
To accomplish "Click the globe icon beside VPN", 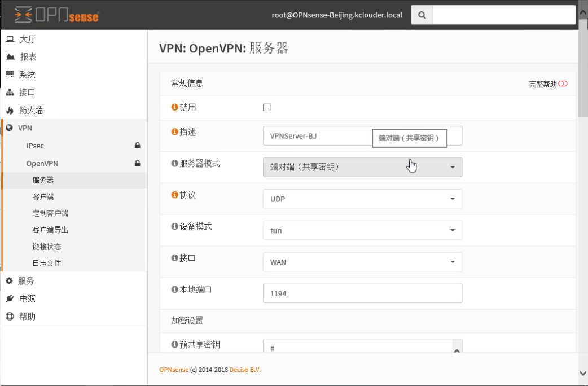I will pos(10,128).
